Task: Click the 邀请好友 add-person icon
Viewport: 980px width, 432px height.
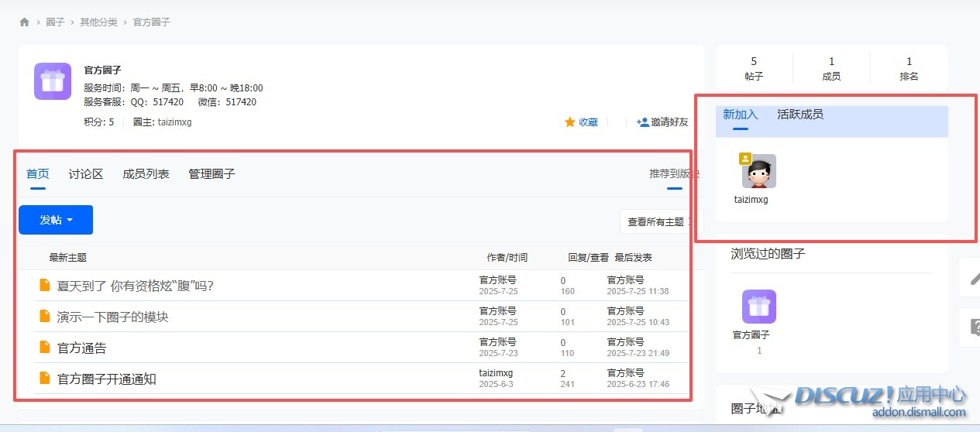Action: (642, 122)
